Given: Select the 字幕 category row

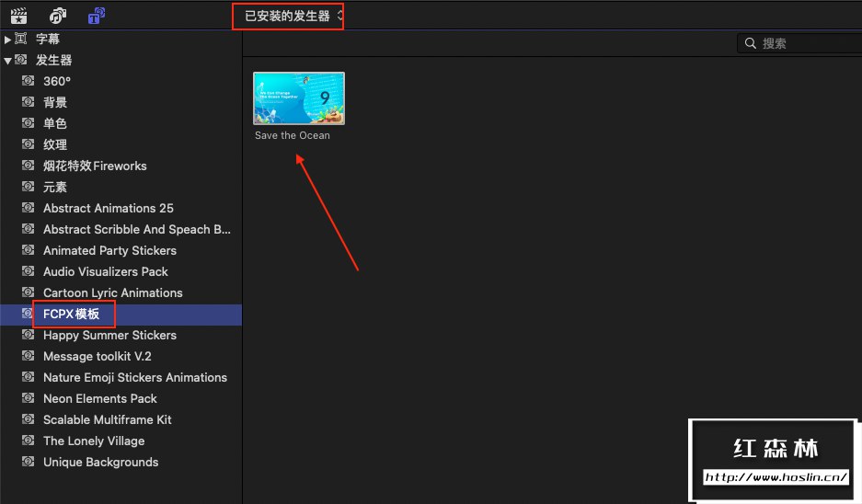Looking at the screenshot, I should pyautogui.click(x=121, y=39).
